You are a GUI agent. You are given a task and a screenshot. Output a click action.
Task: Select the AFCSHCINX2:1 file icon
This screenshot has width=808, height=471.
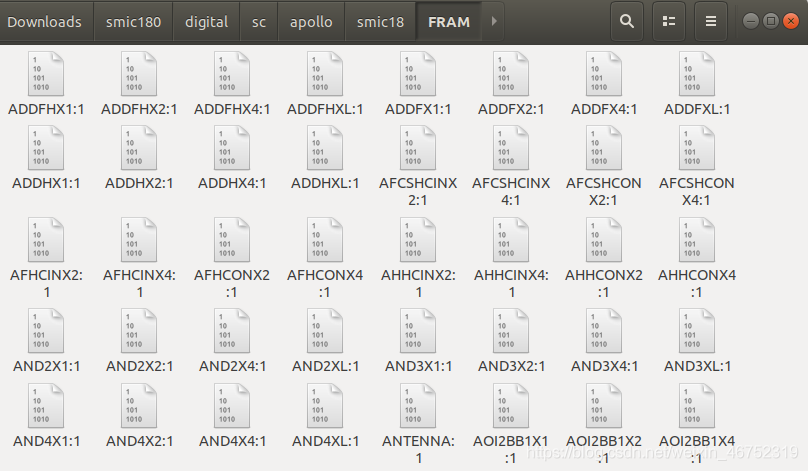(418, 148)
